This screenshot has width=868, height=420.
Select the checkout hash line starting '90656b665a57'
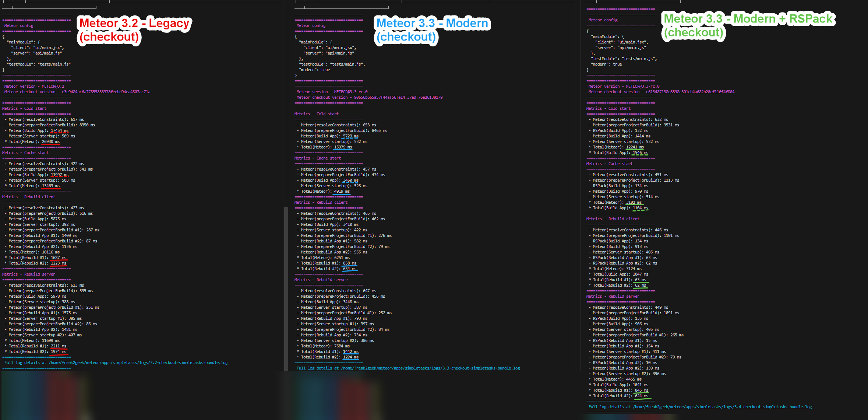(x=370, y=97)
